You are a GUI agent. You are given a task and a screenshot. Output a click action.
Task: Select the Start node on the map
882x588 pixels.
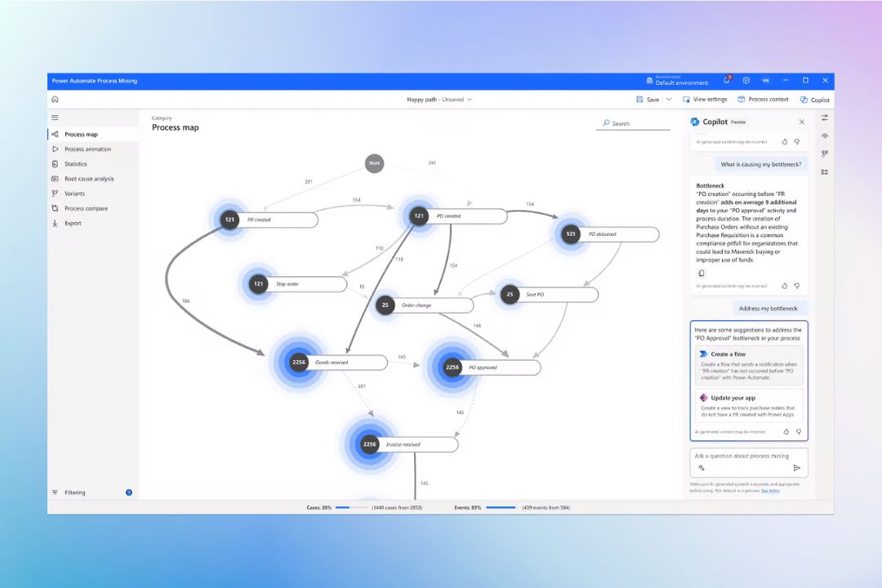[374, 163]
